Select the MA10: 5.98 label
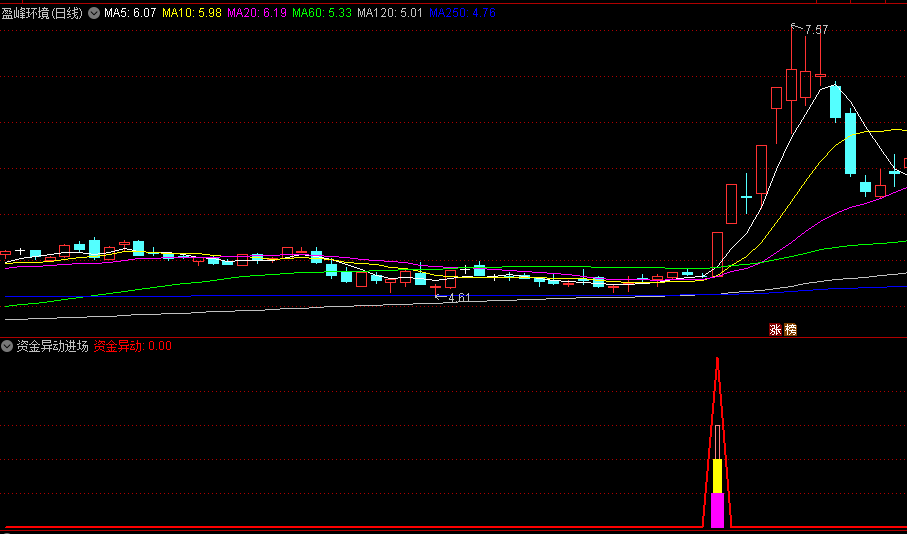907x534 pixels. 192,13
